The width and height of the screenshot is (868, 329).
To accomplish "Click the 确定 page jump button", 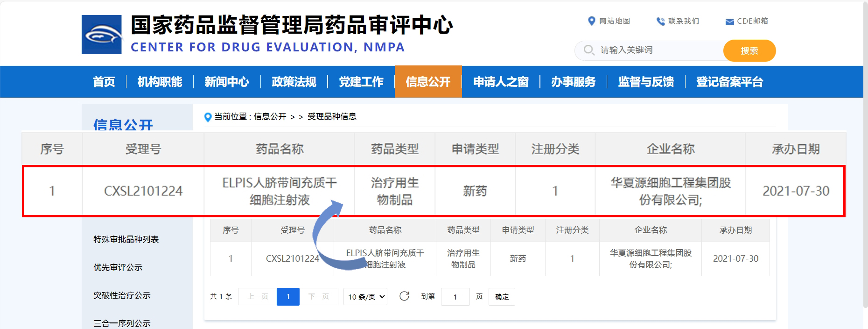I will point(502,297).
